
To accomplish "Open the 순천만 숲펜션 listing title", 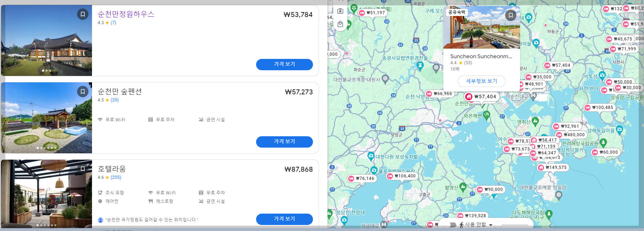I will [x=120, y=92].
